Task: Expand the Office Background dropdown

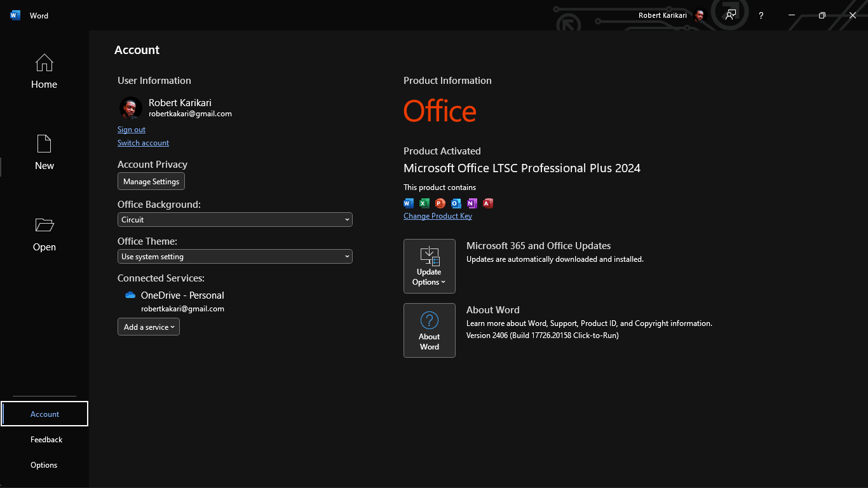Action: click(235, 219)
